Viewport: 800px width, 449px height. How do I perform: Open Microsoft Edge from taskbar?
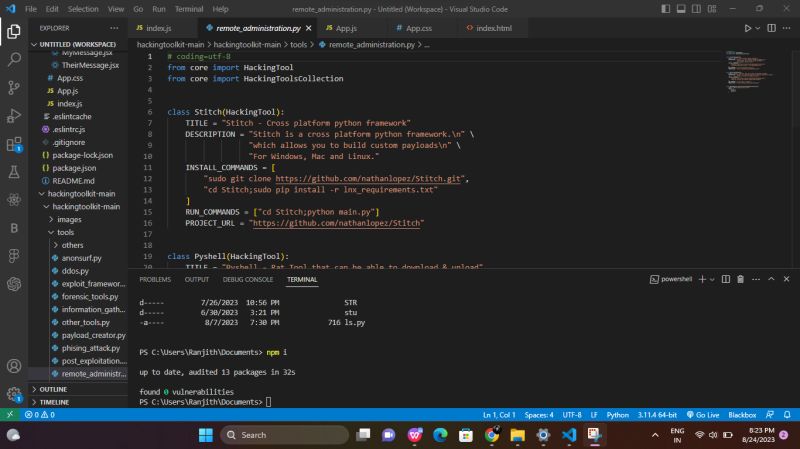(x=440, y=435)
